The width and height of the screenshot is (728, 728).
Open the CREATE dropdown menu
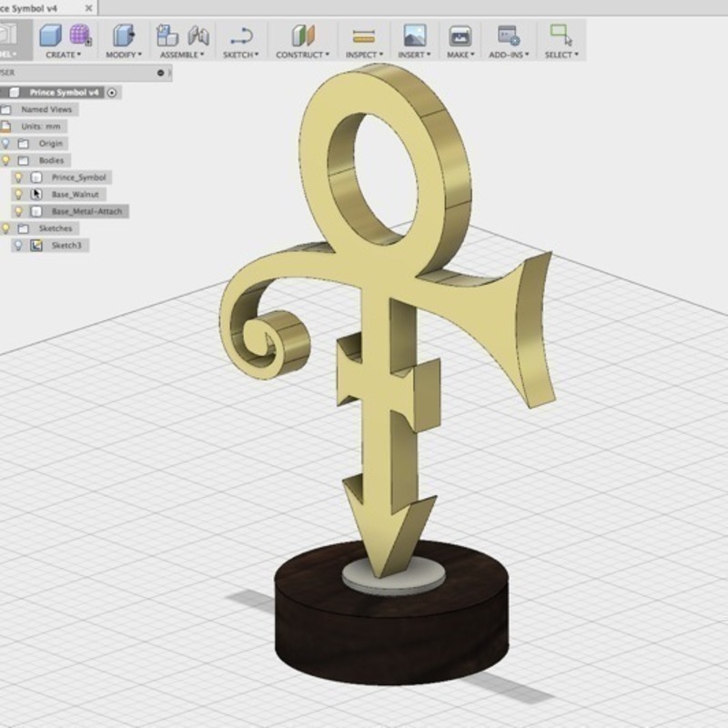tap(63, 55)
